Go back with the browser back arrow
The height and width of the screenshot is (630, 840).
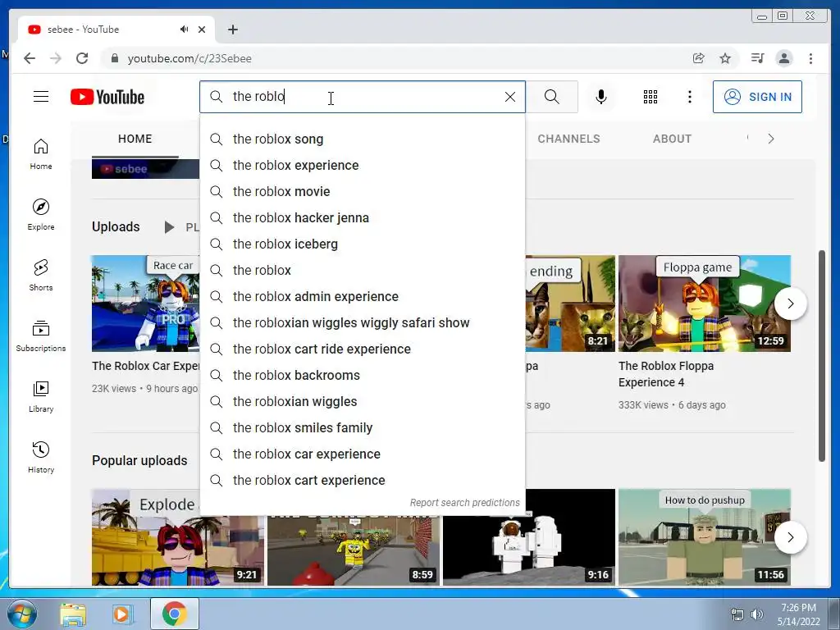[30, 58]
